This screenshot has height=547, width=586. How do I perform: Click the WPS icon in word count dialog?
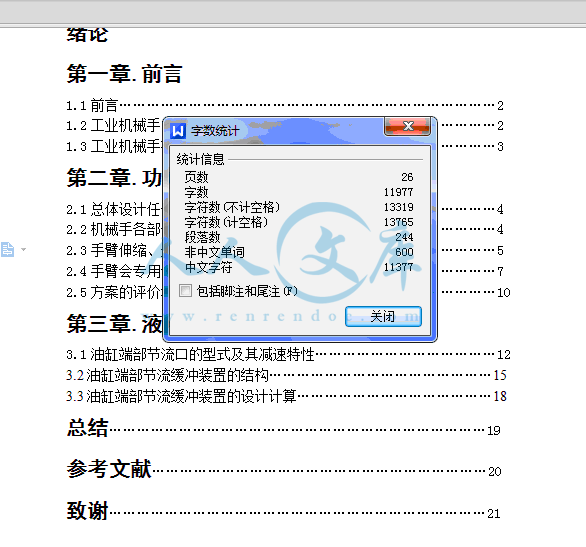pos(178,131)
